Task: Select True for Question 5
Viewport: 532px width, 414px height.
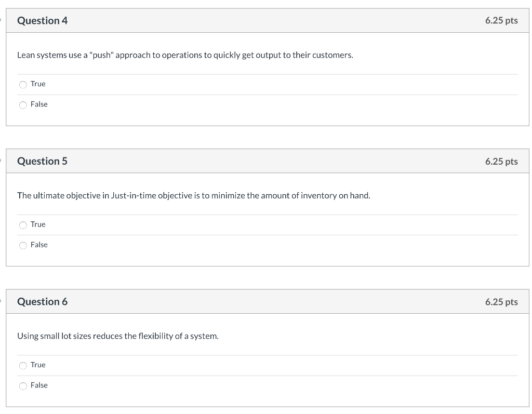Action: click(x=23, y=224)
